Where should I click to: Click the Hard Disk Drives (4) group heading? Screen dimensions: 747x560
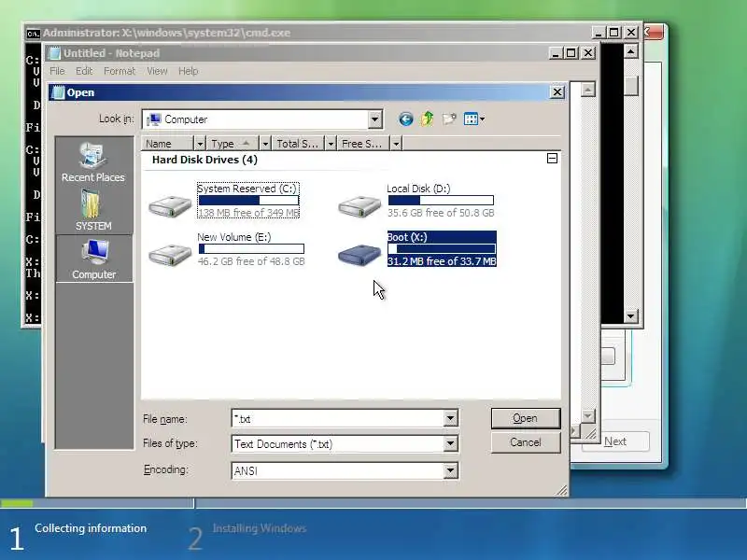(204, 160)
